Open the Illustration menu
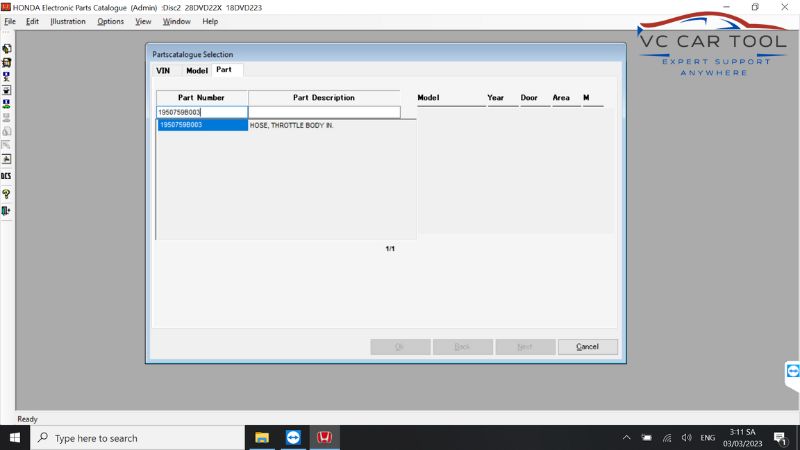 68,21
